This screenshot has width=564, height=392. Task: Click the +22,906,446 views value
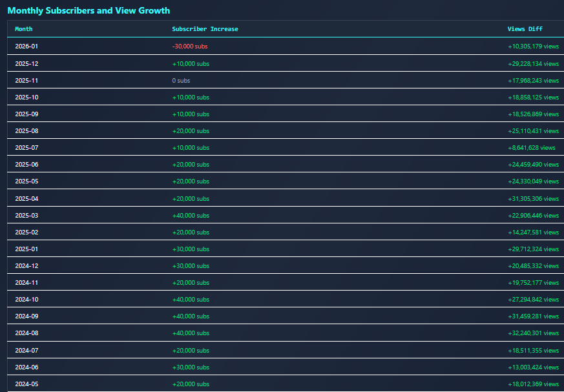(534, 216)
